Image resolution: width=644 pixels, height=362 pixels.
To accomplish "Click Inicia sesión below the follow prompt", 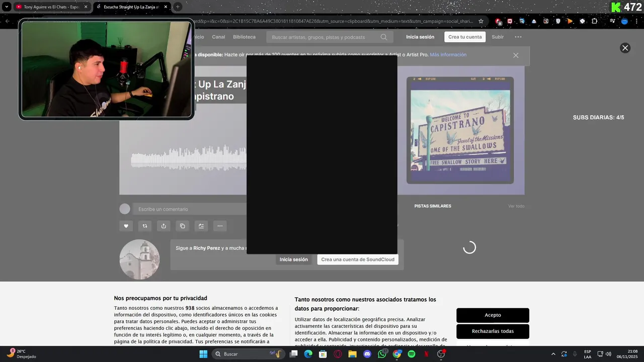I will 294,259.
